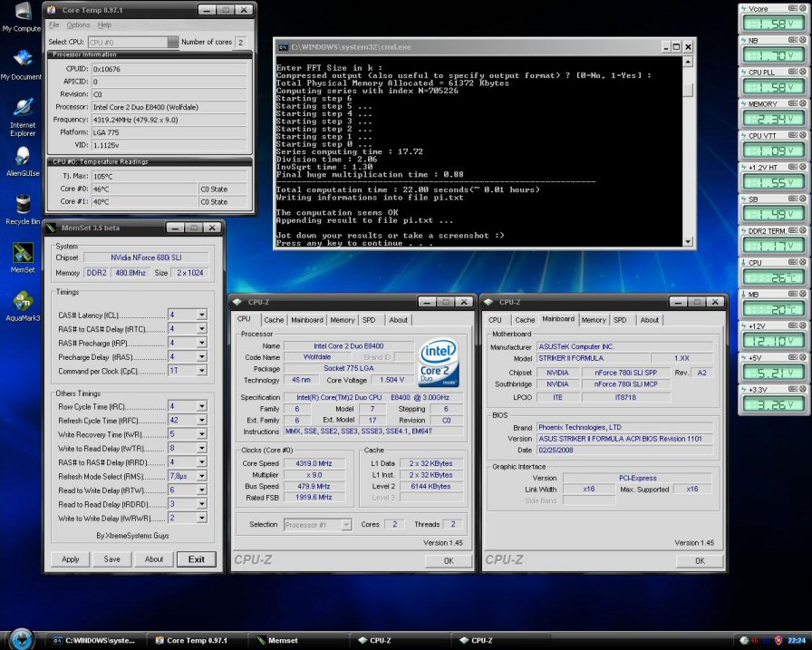Click the cmd.exe scrollbar up arrow
812x650 pixels.
point(688,62)
